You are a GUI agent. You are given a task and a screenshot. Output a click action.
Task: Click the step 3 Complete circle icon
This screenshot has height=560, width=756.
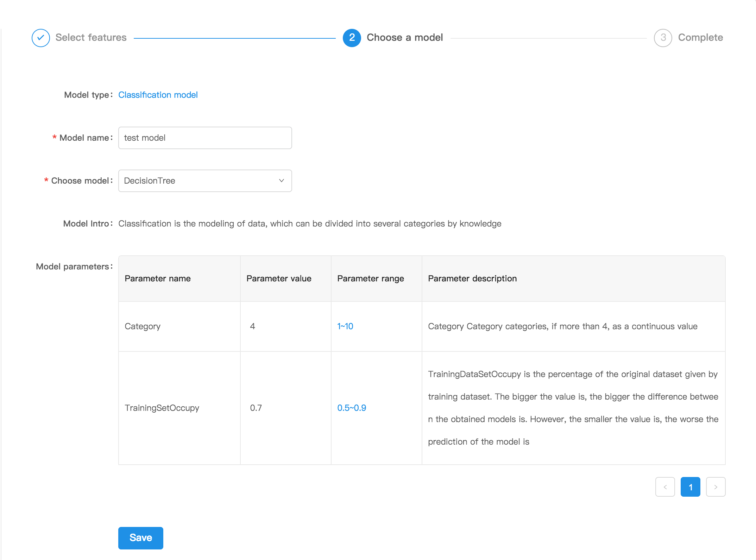(663, 38)
